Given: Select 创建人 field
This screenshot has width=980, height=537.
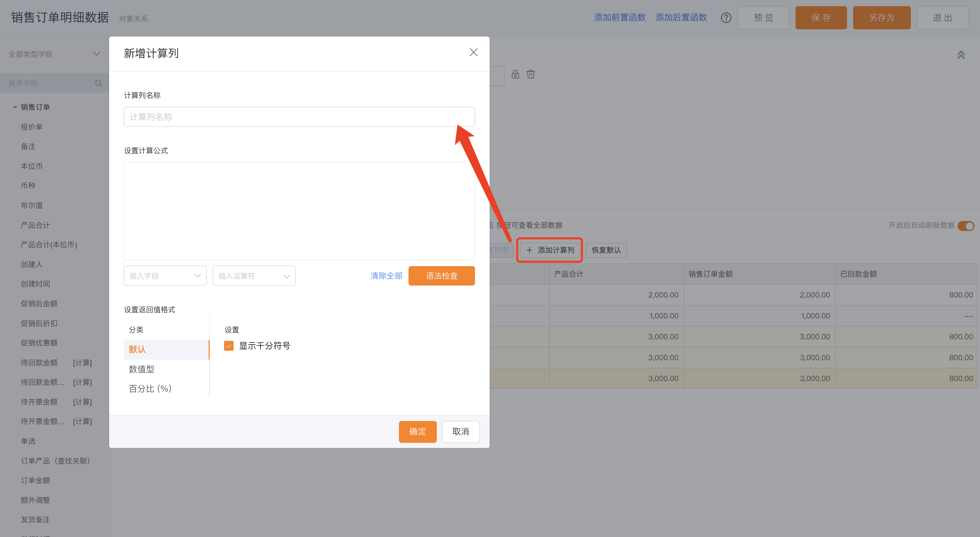Looking at the screenshot, I should 32,264.
